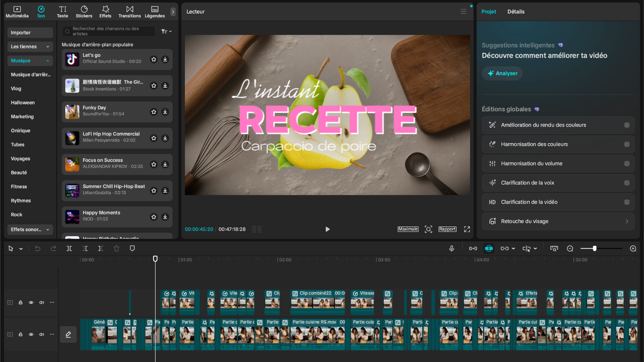Switch to the Détails tab
Image resolution: width=644 pixels, height=362 pixels.
click(x=516, y=11)
